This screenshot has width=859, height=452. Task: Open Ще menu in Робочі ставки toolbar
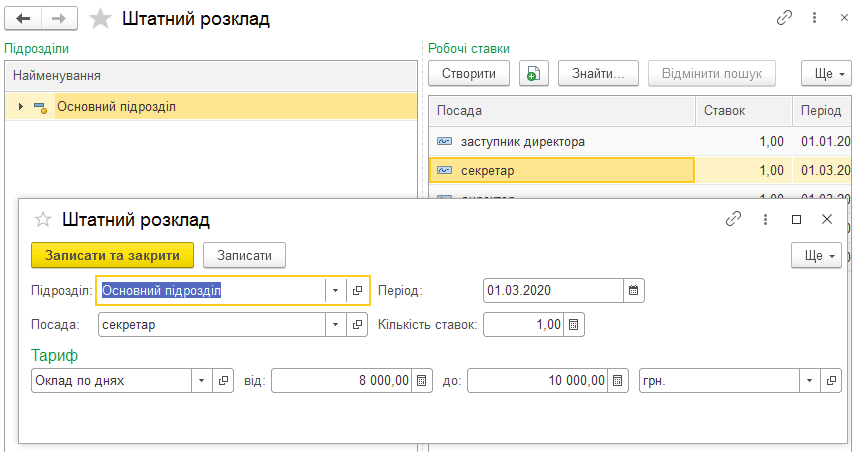pos(826,73)
